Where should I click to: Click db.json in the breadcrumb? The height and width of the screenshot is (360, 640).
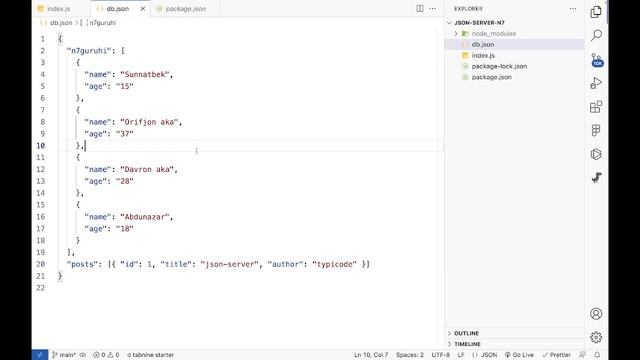(61, 23)
